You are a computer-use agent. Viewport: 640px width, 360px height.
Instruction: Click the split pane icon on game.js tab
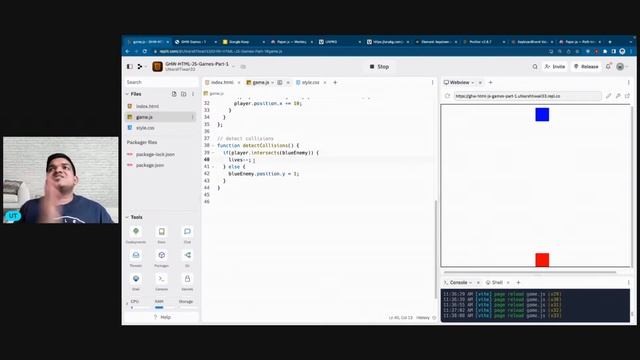(x=280, y=82)
